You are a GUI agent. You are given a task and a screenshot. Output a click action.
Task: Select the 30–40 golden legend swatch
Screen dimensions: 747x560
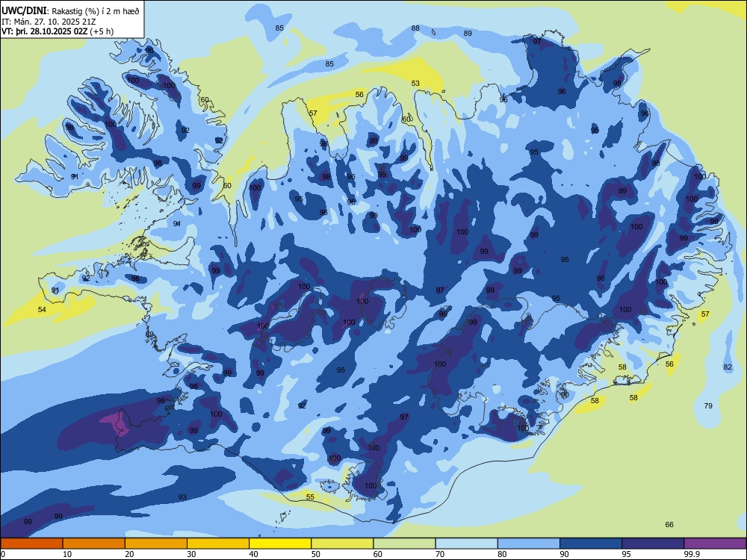(218, 543)
